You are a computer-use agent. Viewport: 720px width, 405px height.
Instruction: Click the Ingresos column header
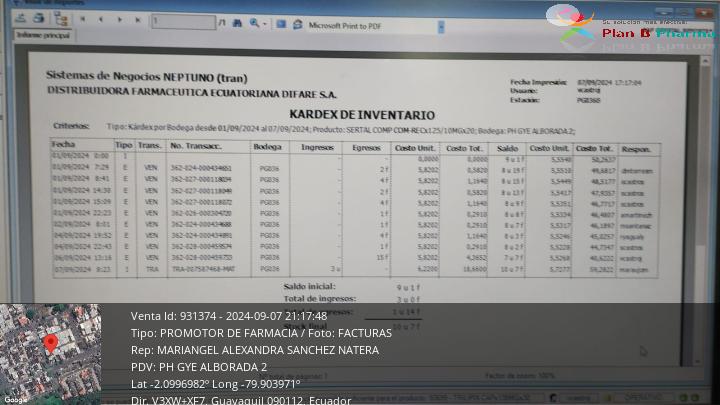click(x=317, y=147)
